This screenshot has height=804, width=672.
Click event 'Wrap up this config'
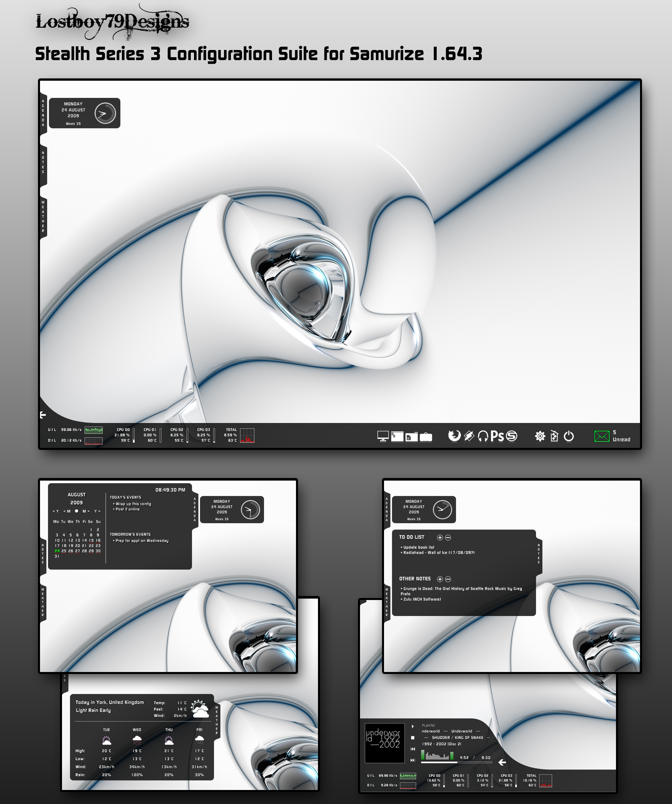pyautogui.click(x=133, y=504)
